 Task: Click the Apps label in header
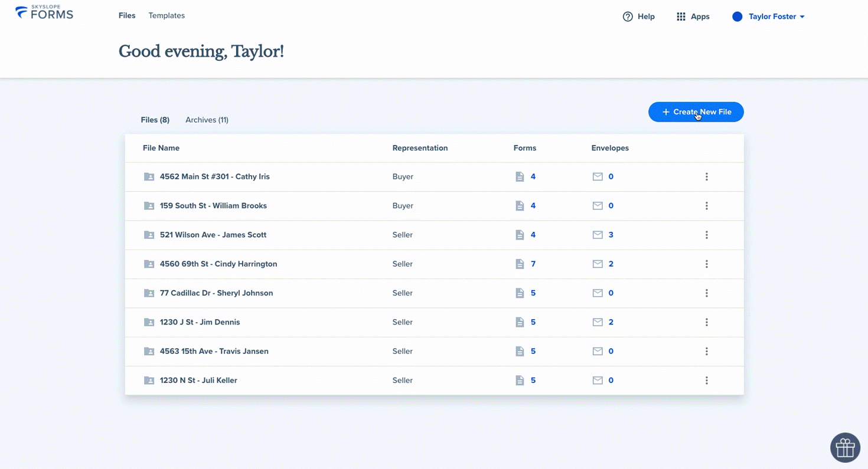tap(700, 17)
